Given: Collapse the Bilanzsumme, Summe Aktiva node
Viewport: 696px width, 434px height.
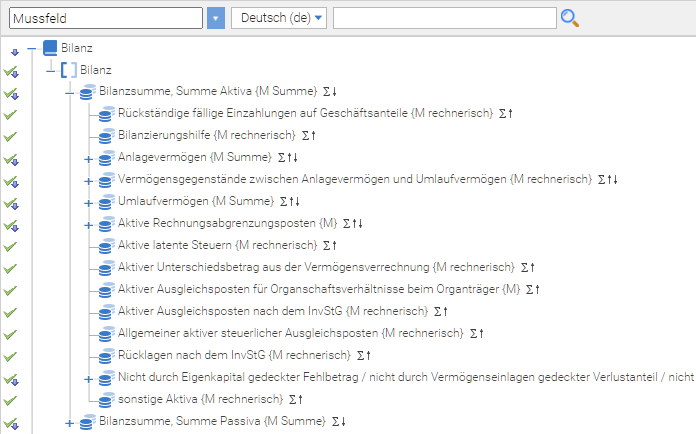Looking at the screenshot, I should click(x=70, y=92).
